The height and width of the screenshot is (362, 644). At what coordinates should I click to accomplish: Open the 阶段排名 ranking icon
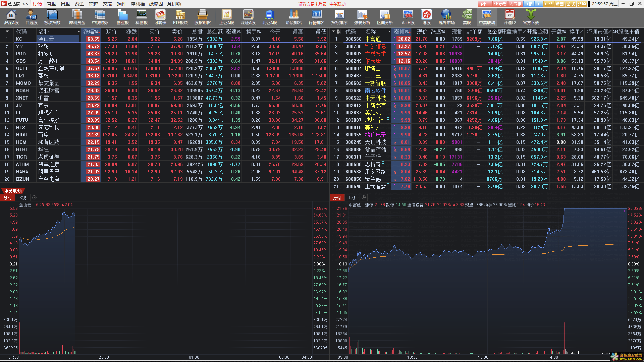tap(293, 17)
